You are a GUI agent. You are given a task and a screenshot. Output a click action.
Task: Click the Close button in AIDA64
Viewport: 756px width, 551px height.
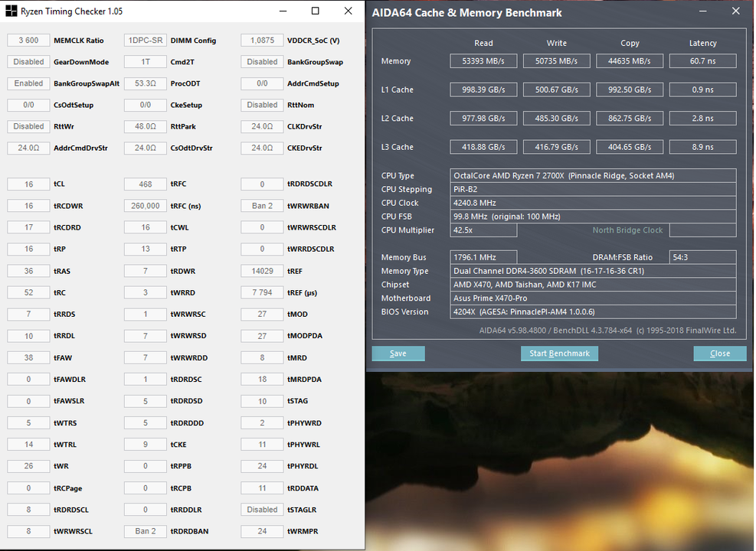coord(720,354)
